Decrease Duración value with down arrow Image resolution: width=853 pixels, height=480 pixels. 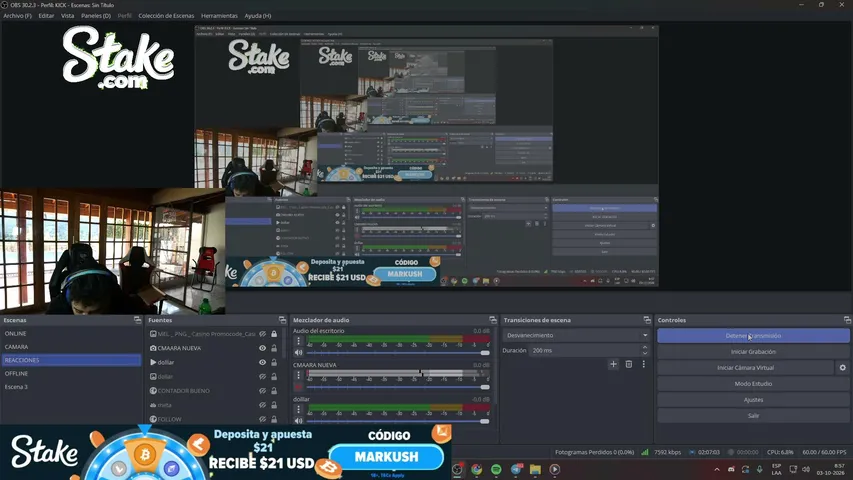(x=645, y=353)
